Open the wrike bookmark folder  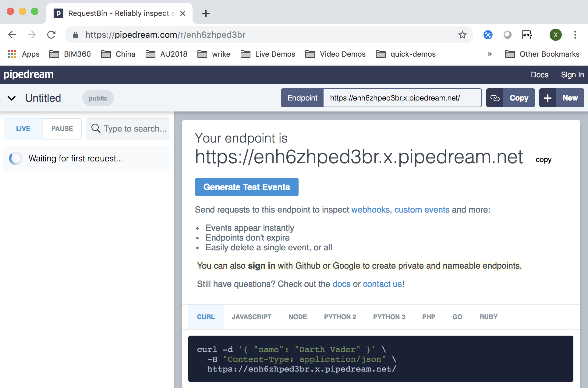(214, 54)
